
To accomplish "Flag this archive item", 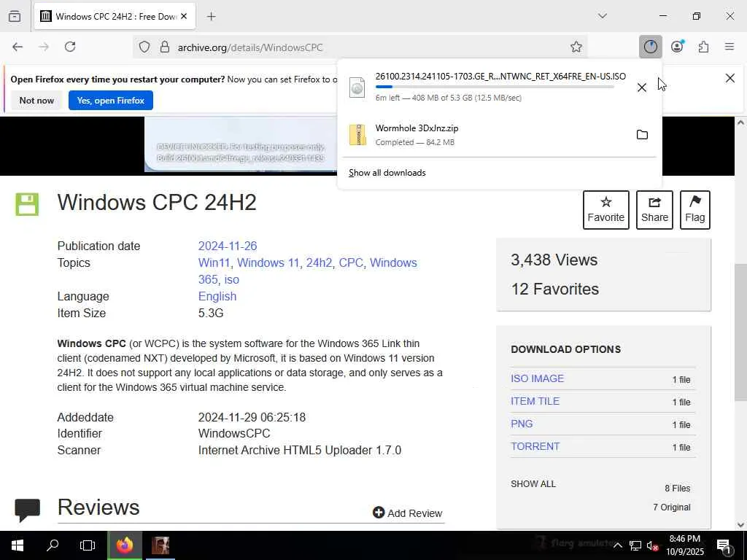I will pos(695,210).
